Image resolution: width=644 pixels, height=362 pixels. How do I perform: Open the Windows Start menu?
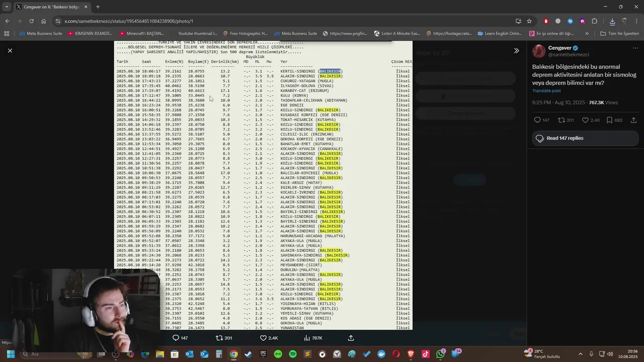tap(11, 354)
